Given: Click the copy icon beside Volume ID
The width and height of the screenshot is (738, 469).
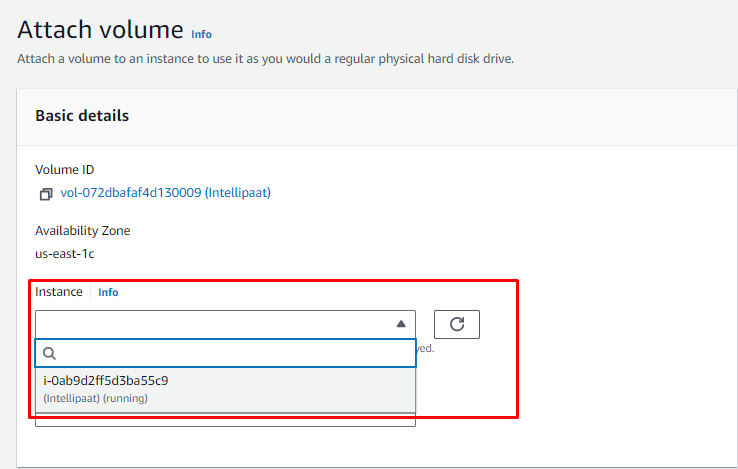Looking at the screenshot, I should coord(45,193).
